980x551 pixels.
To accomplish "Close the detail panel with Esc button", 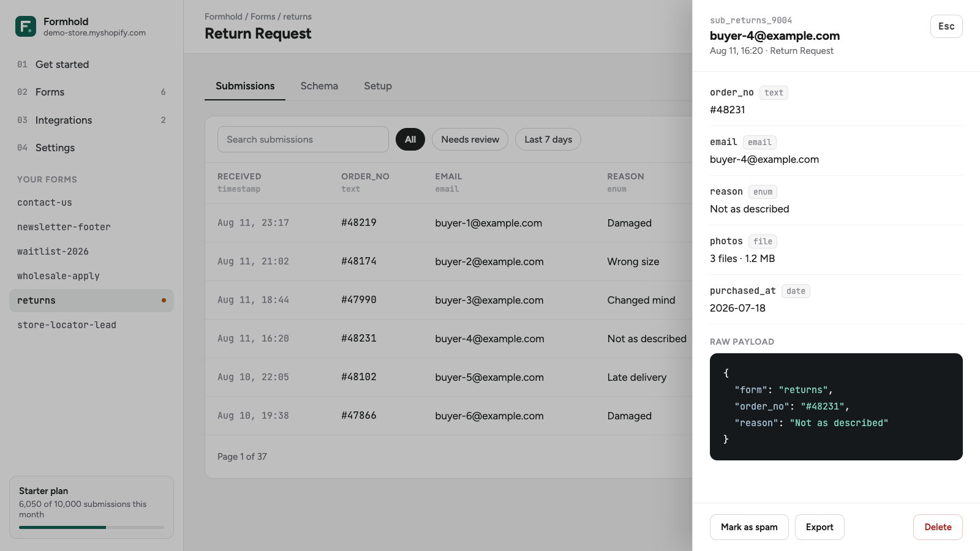I will (x=946, y=26).
